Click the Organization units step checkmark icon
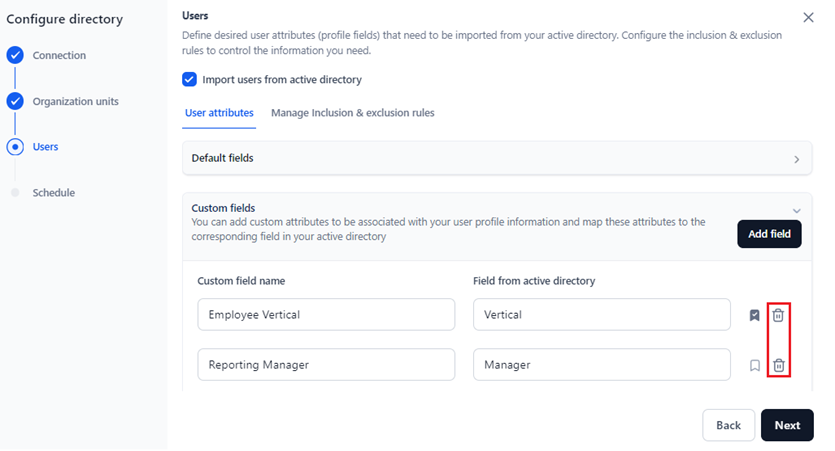Image resolution: width=835 pixels, height=451 pixels. [x=15, y=101]
